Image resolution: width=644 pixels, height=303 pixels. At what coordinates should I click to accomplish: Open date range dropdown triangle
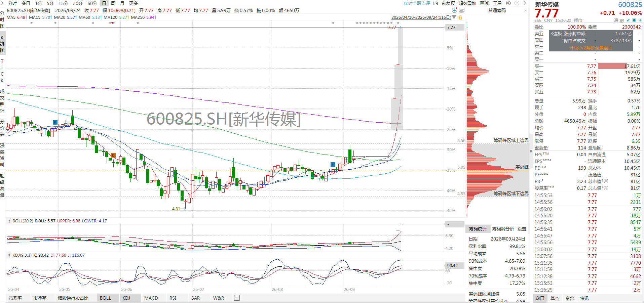pyautogui.click(x=454, y=17)
